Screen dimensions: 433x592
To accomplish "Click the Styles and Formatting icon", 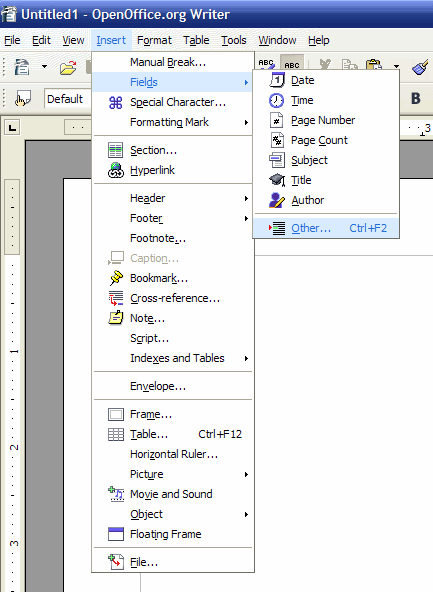I will coord(23,99).
